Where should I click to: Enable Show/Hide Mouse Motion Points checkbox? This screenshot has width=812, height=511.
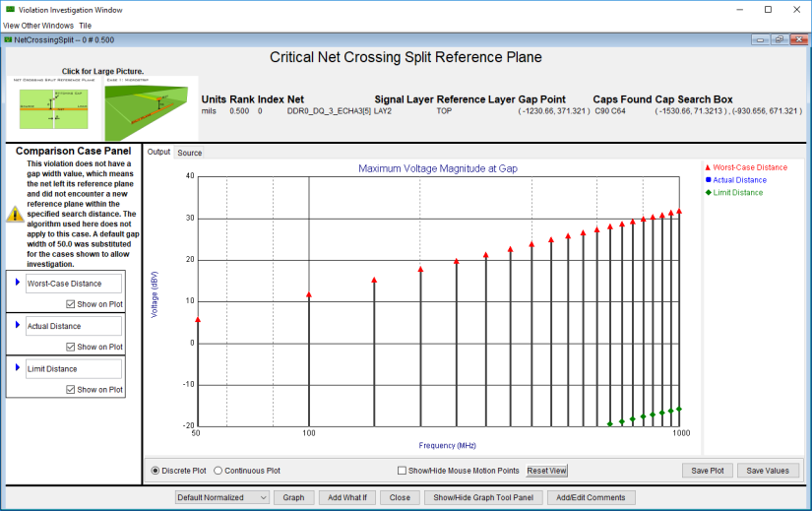[x=402, y=471]
